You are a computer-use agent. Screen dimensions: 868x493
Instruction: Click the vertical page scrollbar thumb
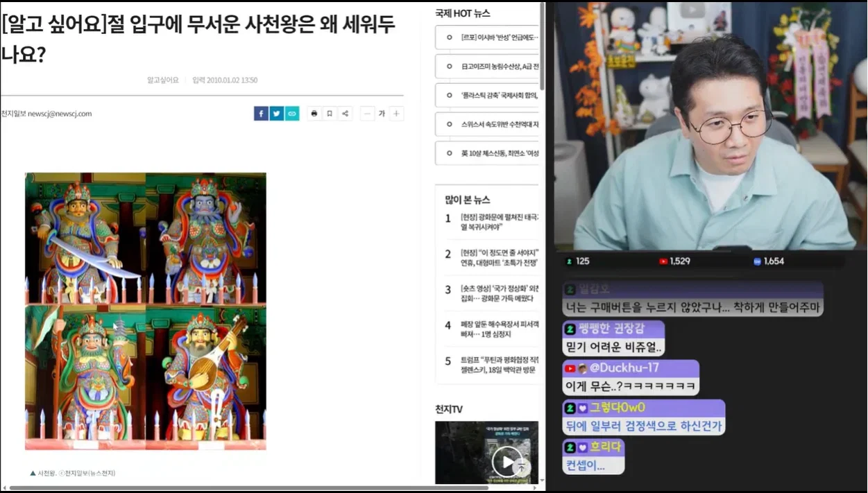(x=543, y=49)
